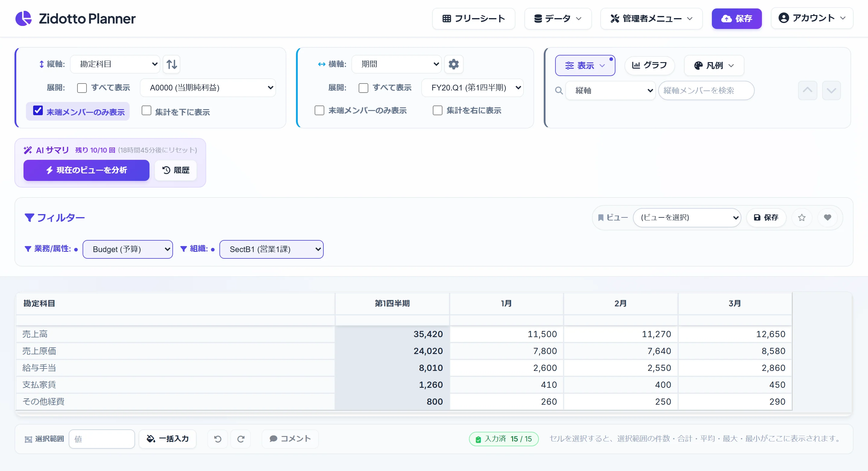Focus the 値 input field
Screen dimensions: 868x471
tap(102, 439)
